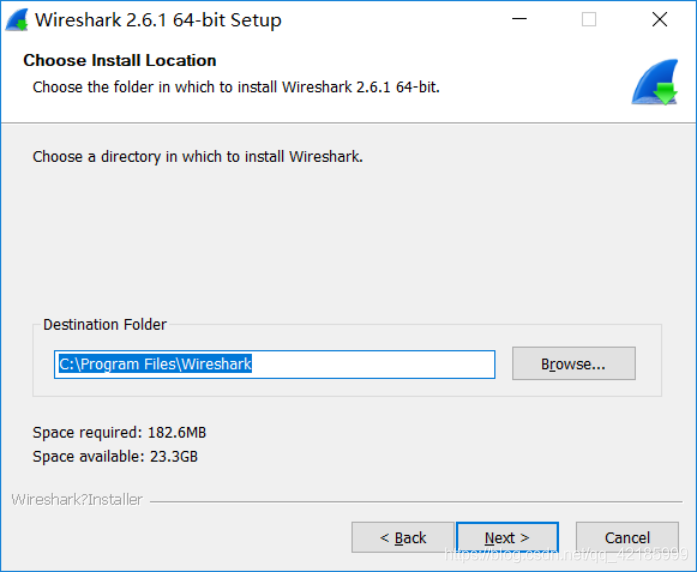This screenshot has width=698, height=573.
Task: Minimize the Wireshark Setup window
Action: [x=518, y=20]
